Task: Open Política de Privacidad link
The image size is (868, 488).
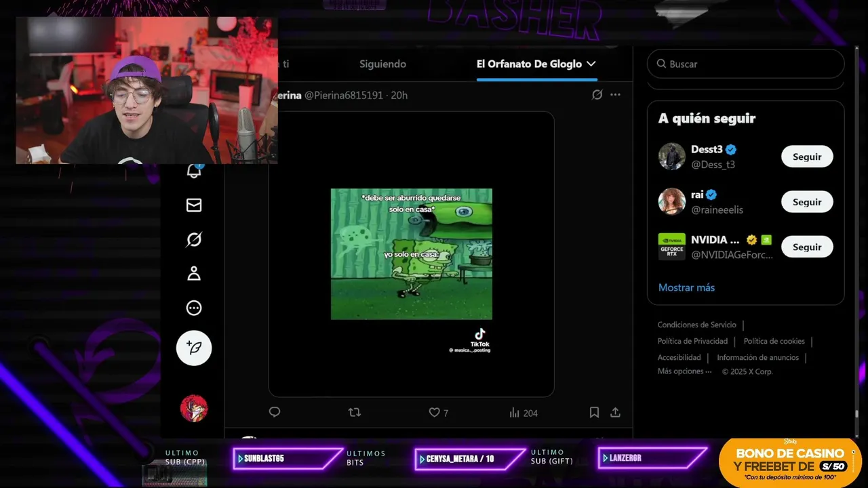Action: pyautogui.click(x=692, y=341)
